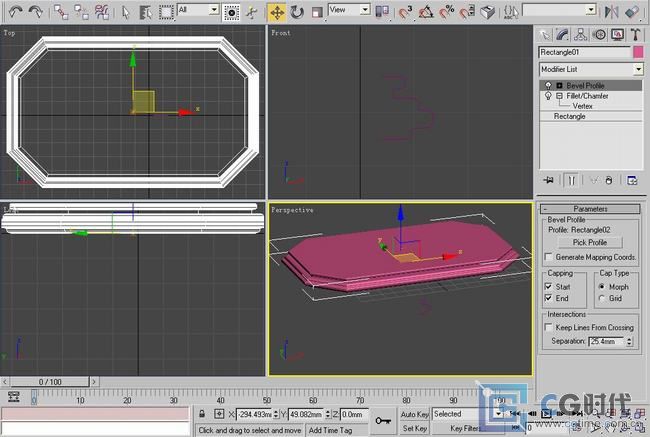
Task: Click the Separation spinner arrows
Action: point(629,342)
